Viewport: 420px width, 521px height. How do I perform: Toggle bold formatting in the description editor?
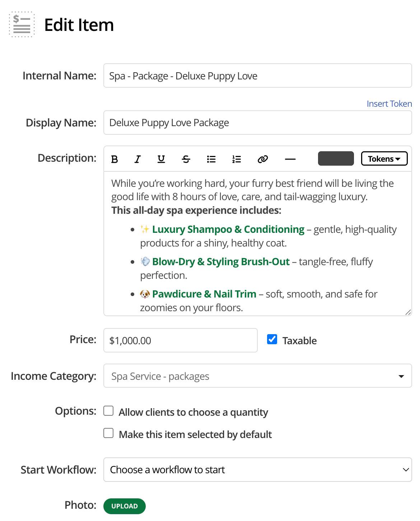coord(115,159)
